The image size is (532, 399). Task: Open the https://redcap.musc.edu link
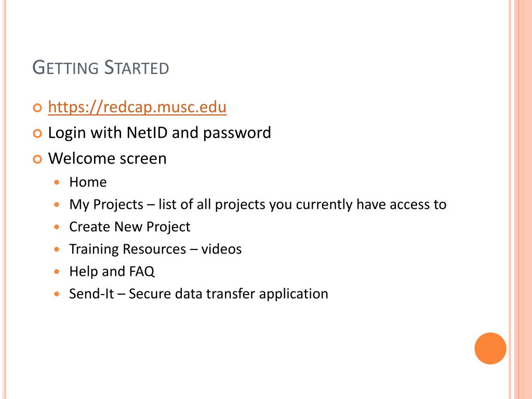[x=137, y=107]
